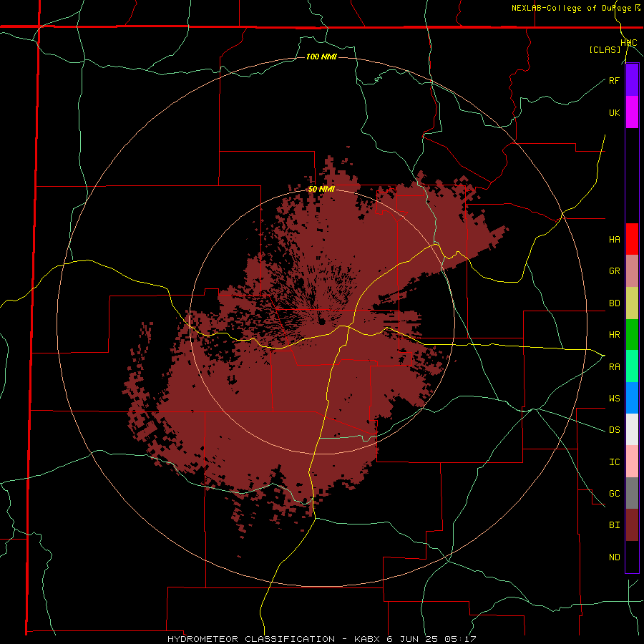
Task: Pick the RA light green swatch
Action: coord(632,366)
